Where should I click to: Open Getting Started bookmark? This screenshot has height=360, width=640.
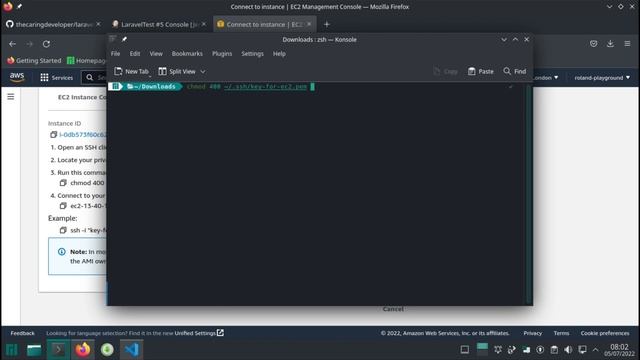34,60
